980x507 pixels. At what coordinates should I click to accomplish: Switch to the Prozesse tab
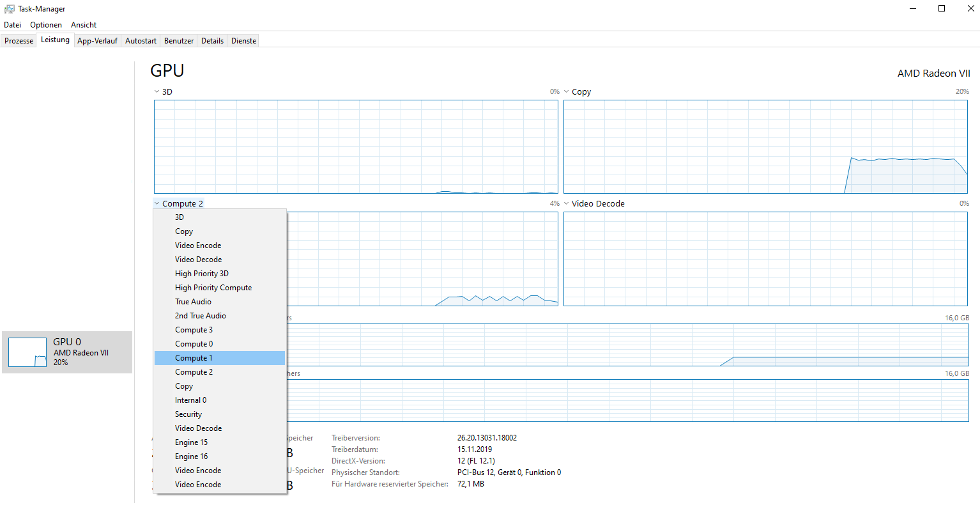coord(19,40)
